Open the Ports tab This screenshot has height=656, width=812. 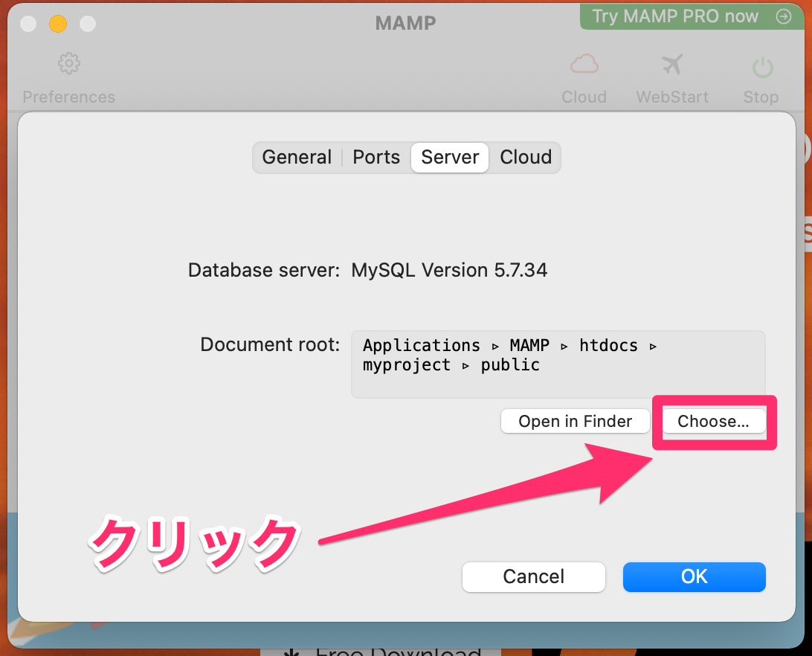[x=376, y=157]
